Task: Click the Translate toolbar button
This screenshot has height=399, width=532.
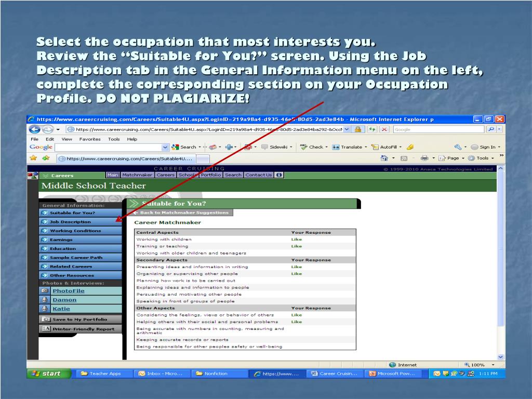Action: 347,147
